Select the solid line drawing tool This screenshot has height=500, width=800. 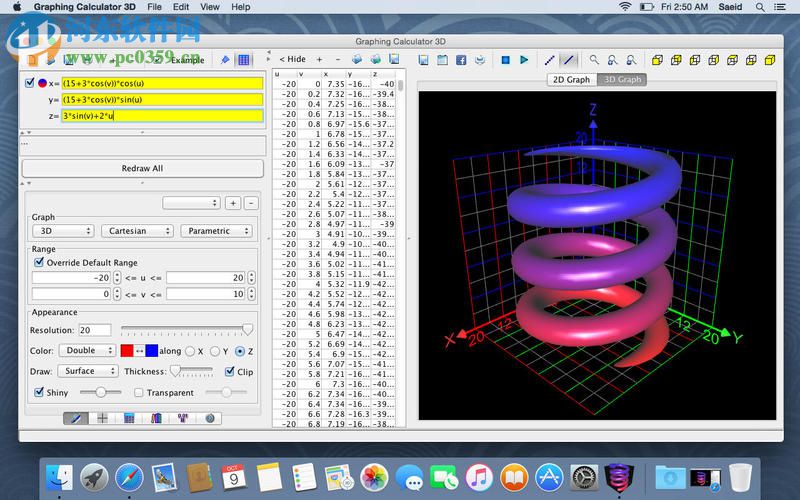[568, 60]
